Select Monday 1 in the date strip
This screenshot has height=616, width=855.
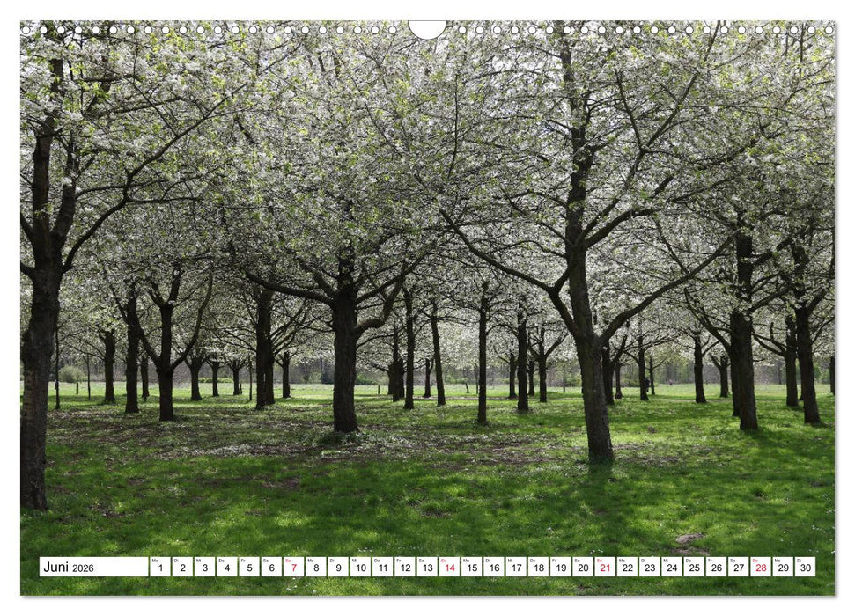click(x=160, y=567)
